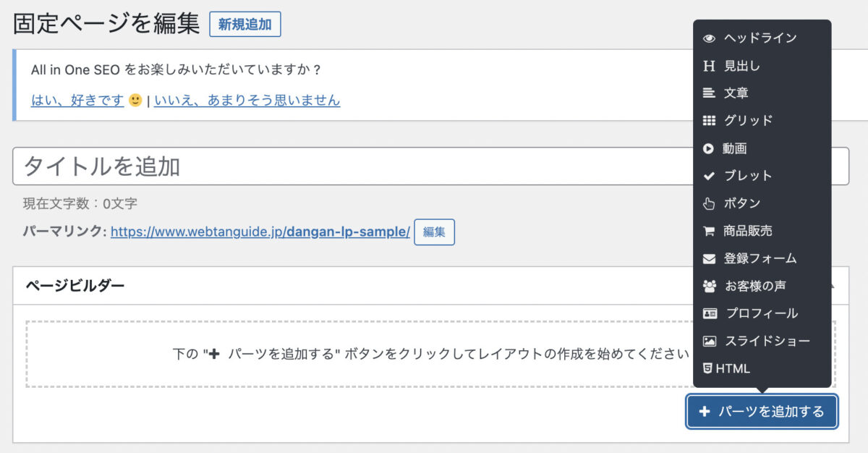Click the envelope icon for 登録フォーム

tap(709, 258)
